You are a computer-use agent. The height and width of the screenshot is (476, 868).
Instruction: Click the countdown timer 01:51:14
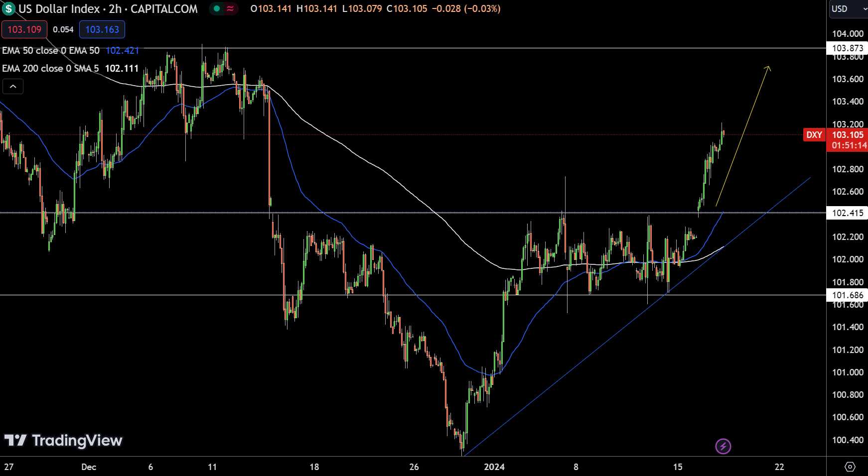pos(849,146)
